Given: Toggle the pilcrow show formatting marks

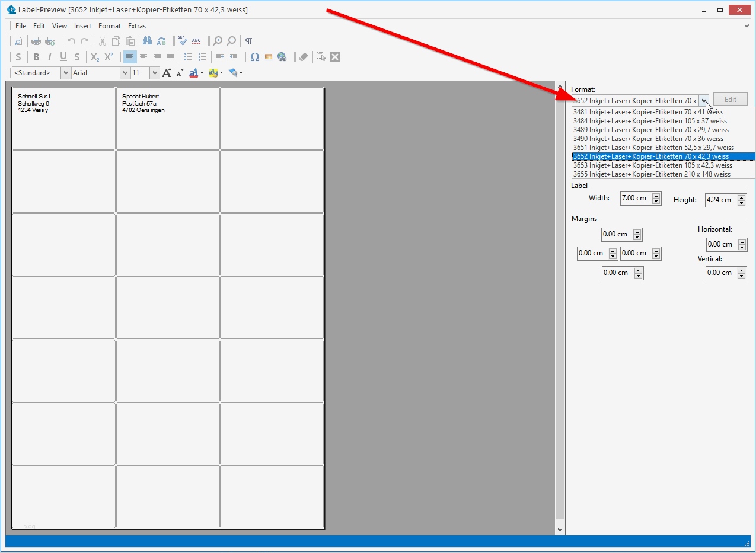Looking at the screenshot, I should (248, 41).
